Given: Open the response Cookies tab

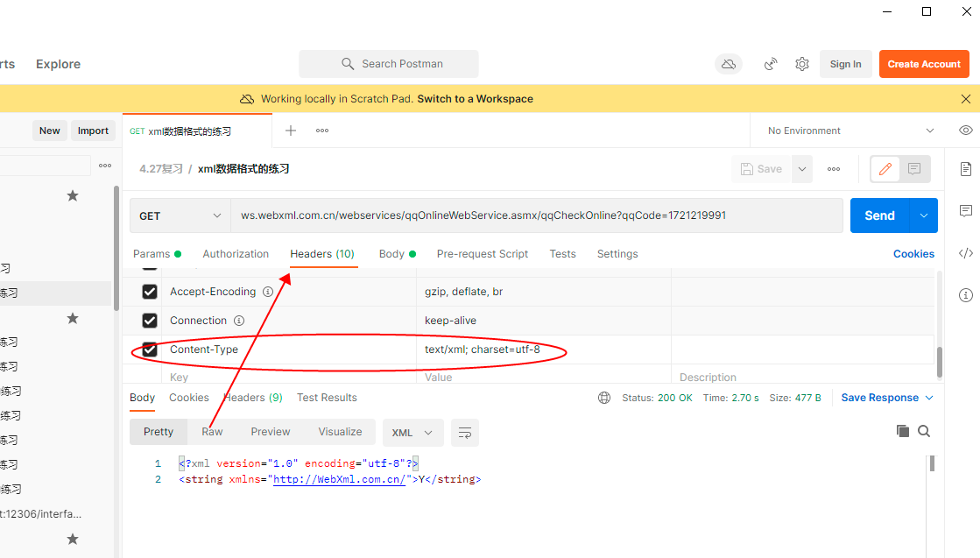Looking at the screenshot, I should tap(189, 398).
